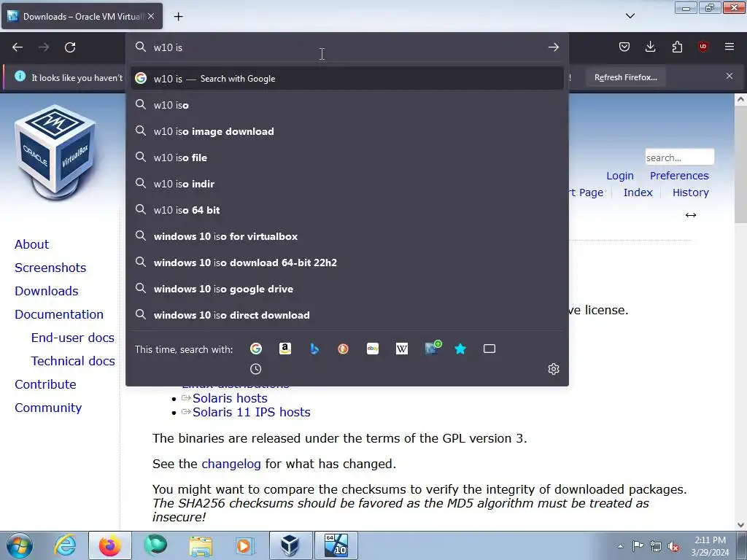Click the Refresh Firefox... button
The image size is (747, 560).
coord(625,77)
